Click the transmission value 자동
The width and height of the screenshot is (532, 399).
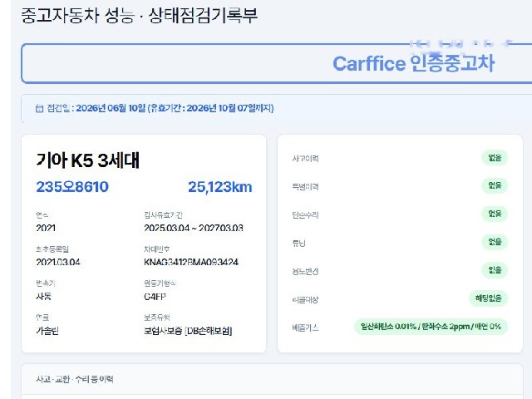click(x=44, y=296)
